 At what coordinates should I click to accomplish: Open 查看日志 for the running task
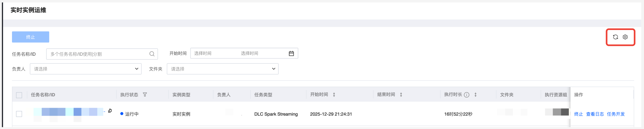(x=595, y=114)
